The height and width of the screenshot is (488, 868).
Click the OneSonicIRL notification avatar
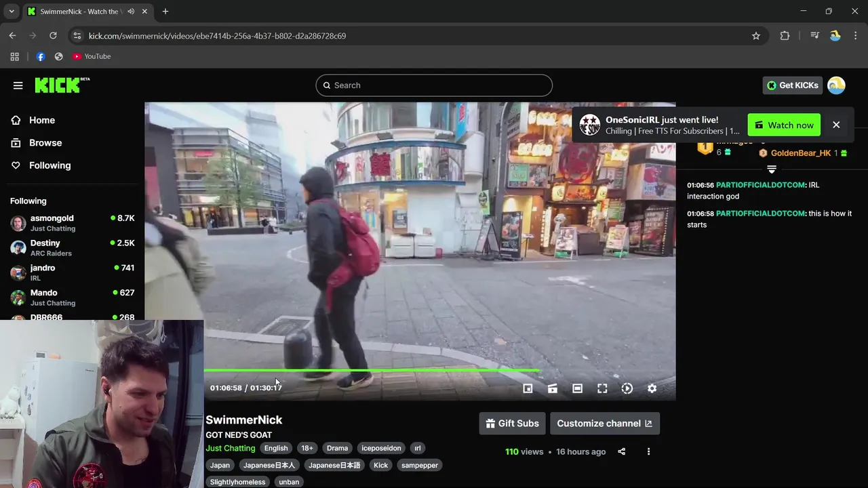click(x=589, y=125)
